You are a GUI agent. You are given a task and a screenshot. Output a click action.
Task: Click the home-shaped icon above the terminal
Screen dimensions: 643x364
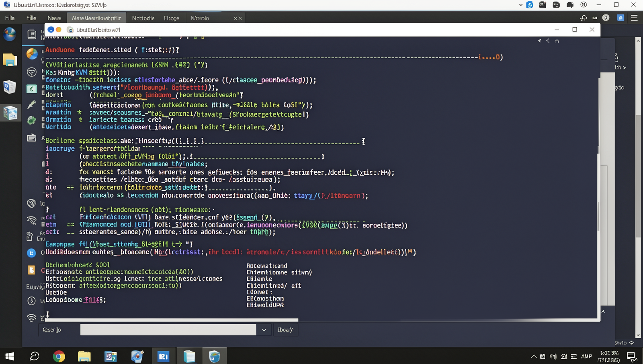pos(557,41)
